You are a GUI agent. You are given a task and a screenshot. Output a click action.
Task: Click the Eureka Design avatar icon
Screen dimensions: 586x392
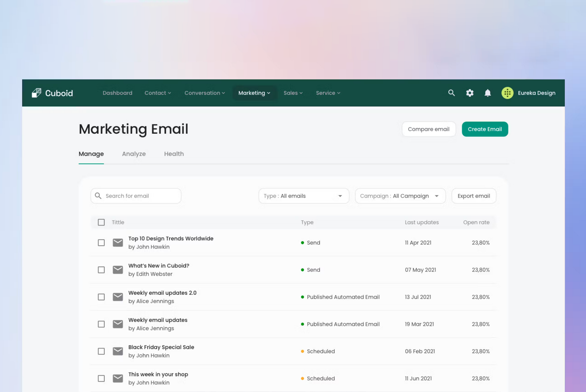pyautogui.click(x=507, y=93)
